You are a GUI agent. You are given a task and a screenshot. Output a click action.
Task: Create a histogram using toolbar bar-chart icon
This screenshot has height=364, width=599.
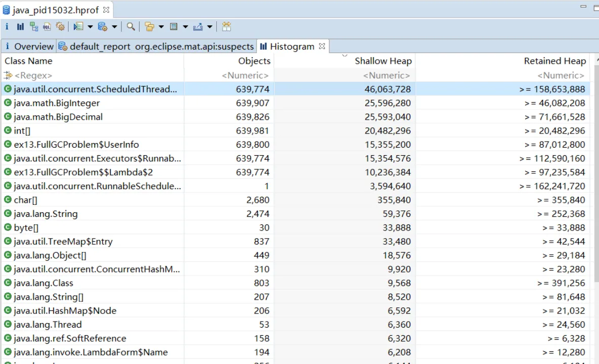[x=20, y=26]
